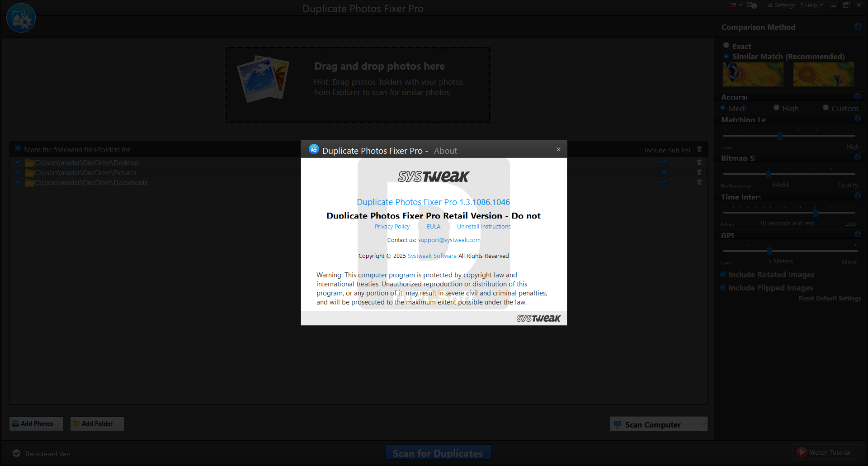
Task: Select the High accuracy radio button
Action: point(776,108)
